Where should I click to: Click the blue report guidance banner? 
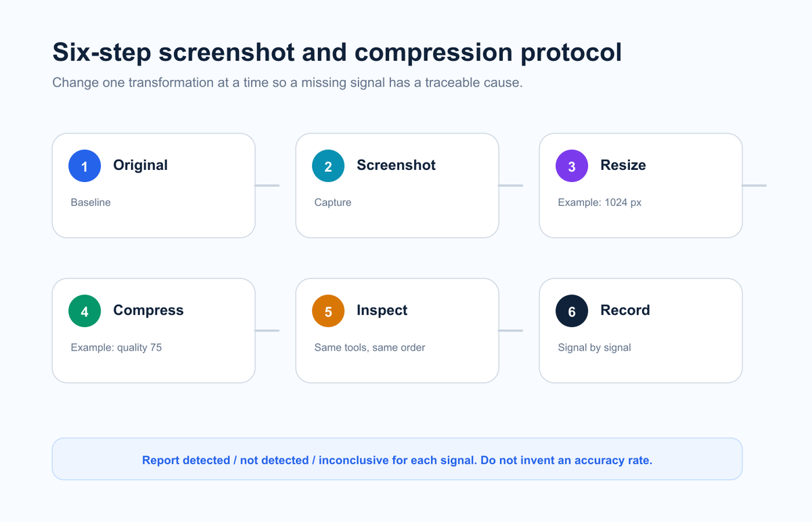point(397,459)
